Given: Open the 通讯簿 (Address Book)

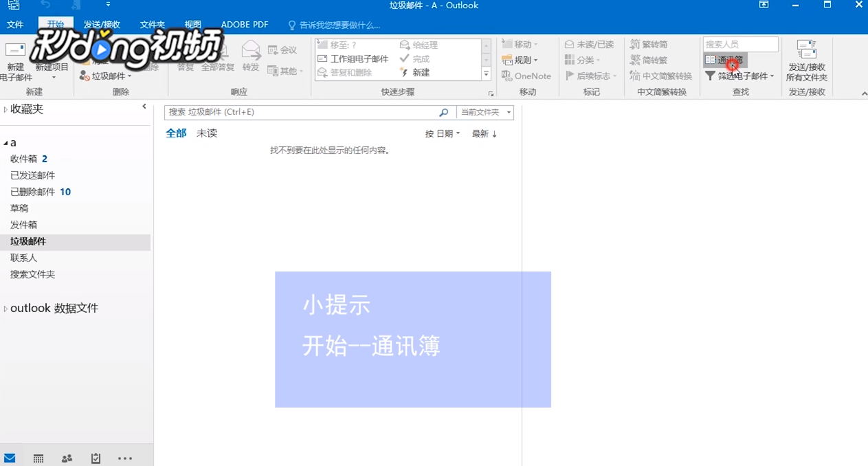Looking at the screenshot, I should point(724,60).
